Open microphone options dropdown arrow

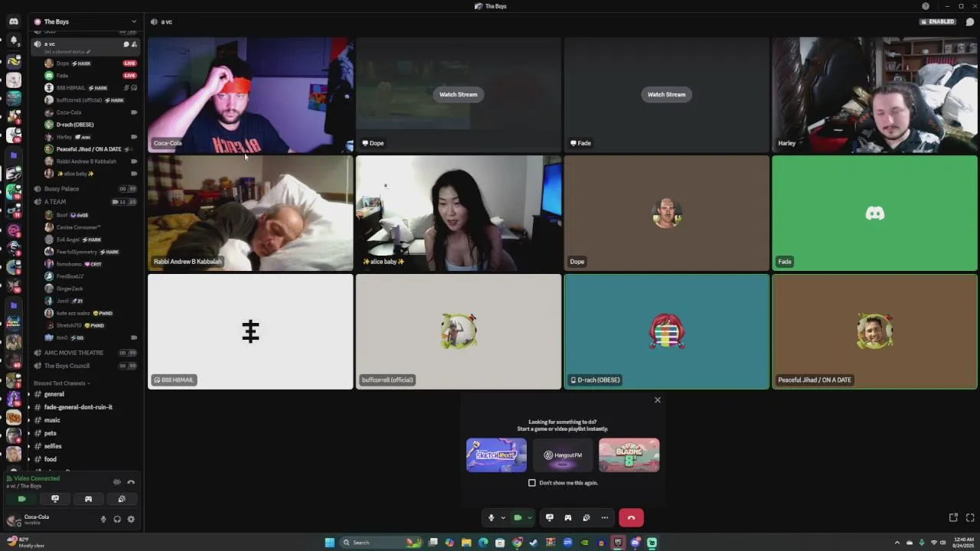pyautogui.click(x=503, y=517)
